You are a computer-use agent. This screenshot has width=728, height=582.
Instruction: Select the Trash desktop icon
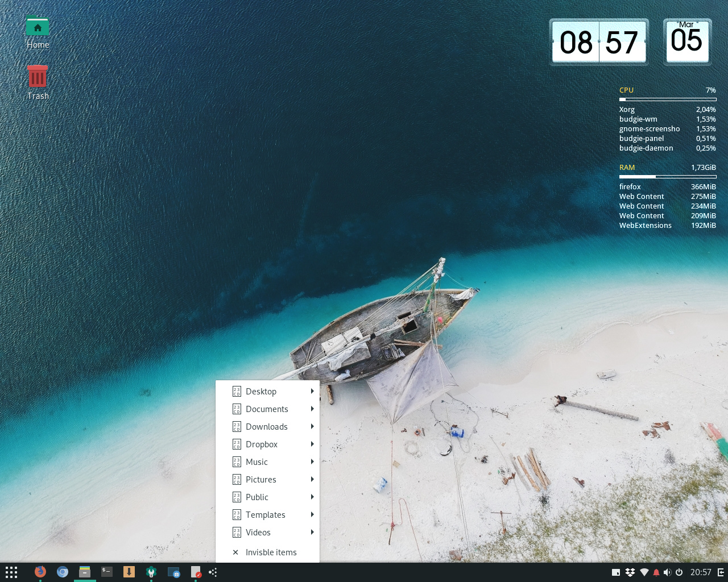coord(38,77)
